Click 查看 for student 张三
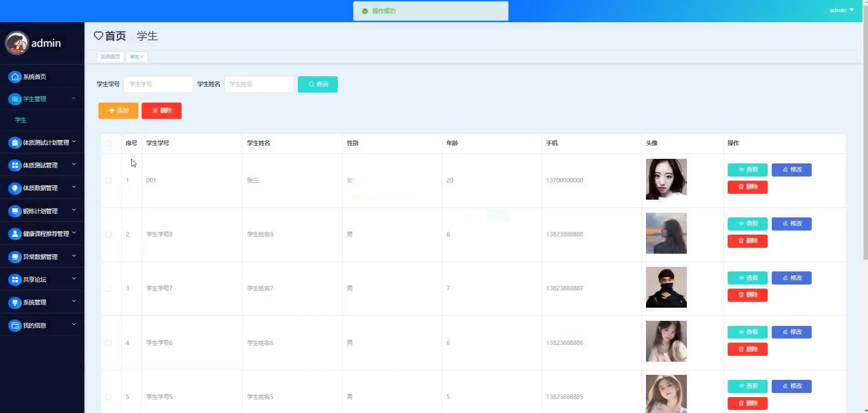Viewport: 868px width, 413px height. point(748,170)
